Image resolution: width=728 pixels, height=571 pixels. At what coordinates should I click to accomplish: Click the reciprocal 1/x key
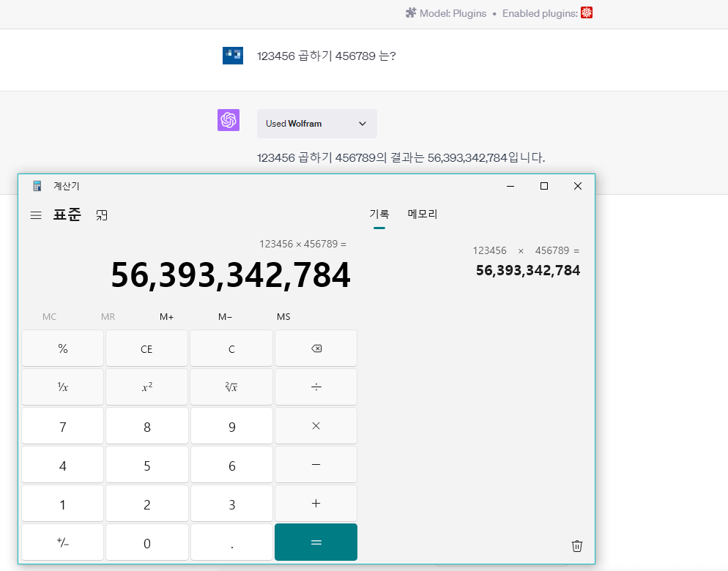point(63,387)
